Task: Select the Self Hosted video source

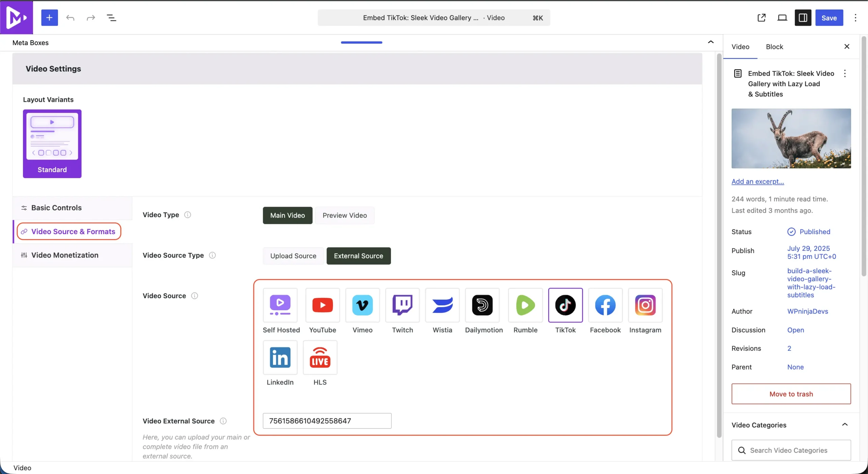Action: (x=280, y=305)
